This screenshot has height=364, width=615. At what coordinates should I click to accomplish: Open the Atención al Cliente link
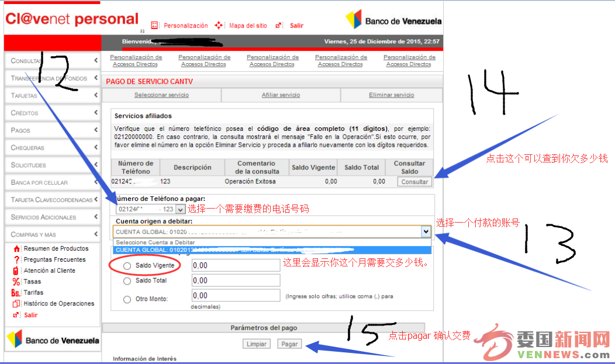(50, 271)
